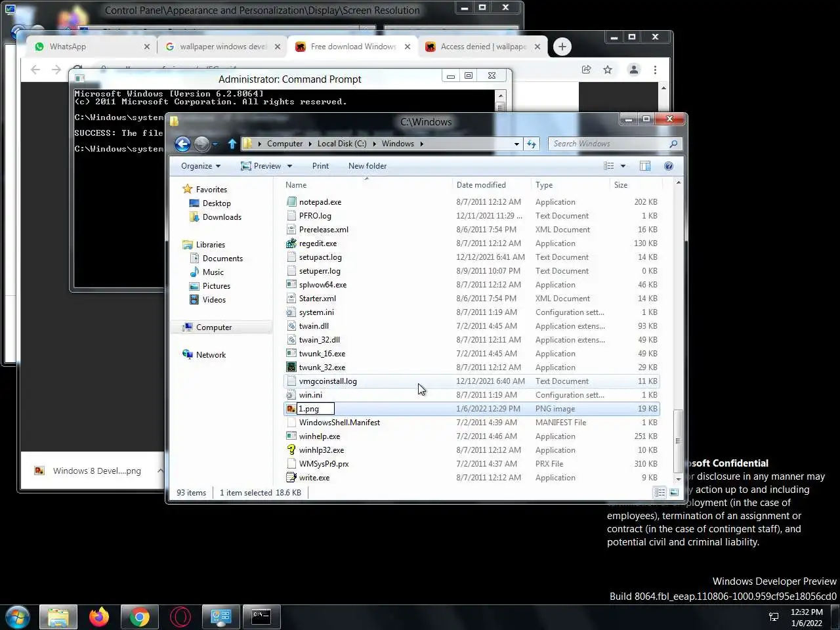
Task: Click the Explorer Forward navigation arrow
Action: [x=202, y=144]
